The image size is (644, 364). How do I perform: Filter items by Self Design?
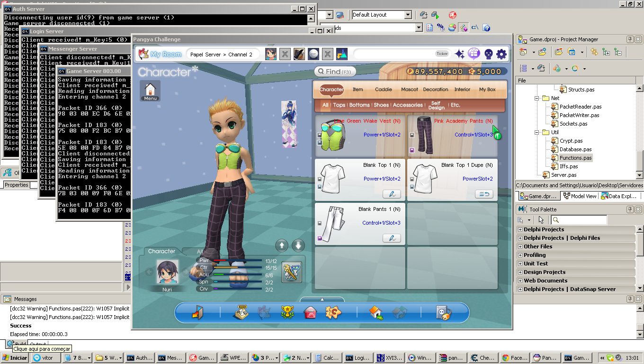click(x=436, y=105)
